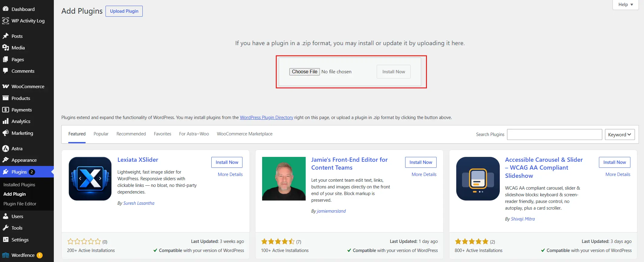Click the Comments speech bubble icon
Viewport: 644px width, 262px height.
tap(5, 71)
